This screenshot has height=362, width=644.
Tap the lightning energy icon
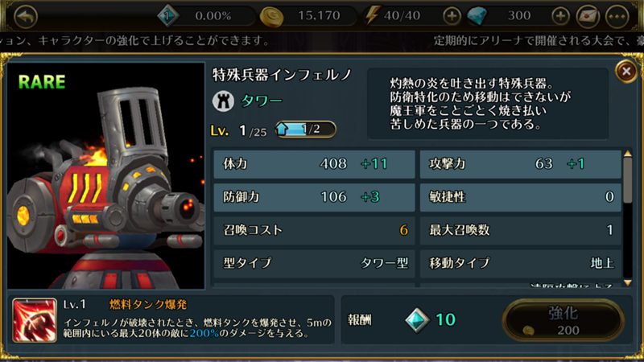tap(372, 15)
